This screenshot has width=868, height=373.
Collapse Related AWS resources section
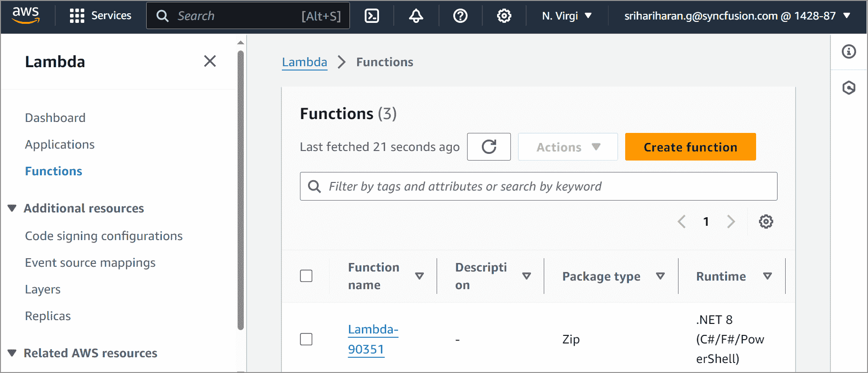pyautogui.click(x=12, y=353)
